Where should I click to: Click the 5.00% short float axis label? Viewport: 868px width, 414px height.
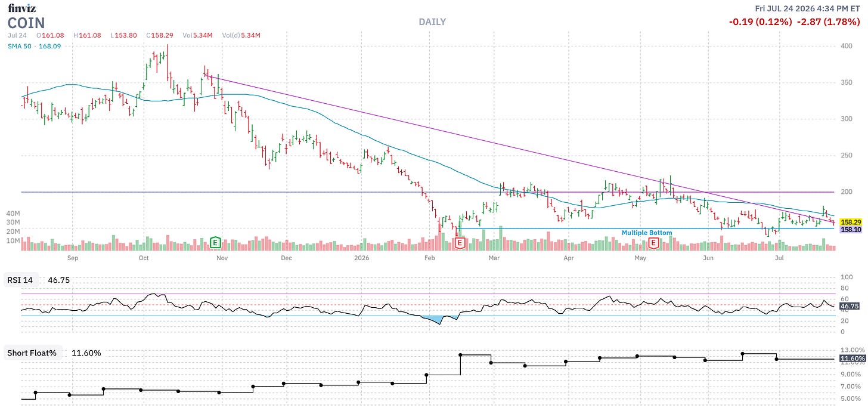click(851, 398)
